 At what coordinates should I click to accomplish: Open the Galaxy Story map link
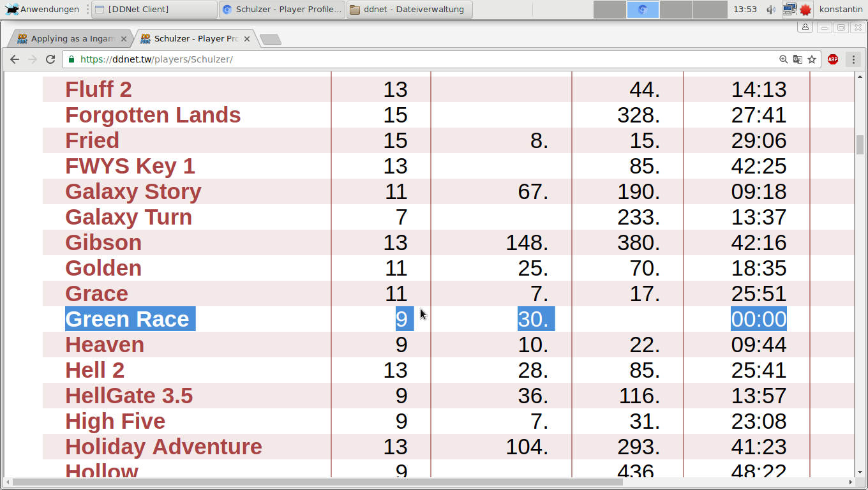pos(133,191)
